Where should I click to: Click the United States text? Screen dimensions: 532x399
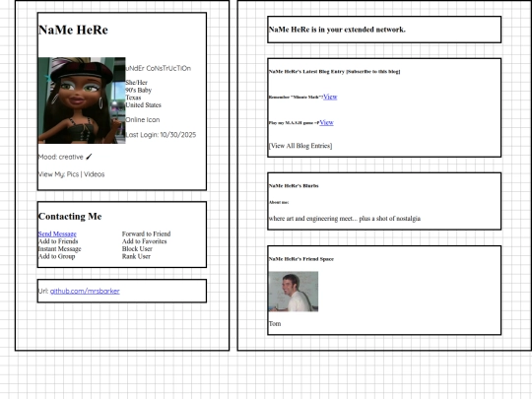[143, 104]
